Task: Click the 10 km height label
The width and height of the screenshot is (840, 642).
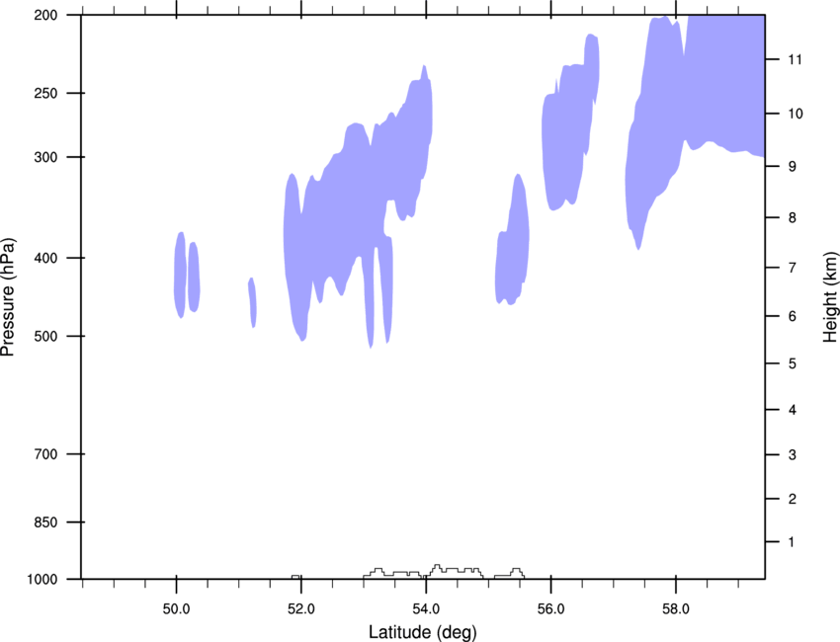Action: (796, 114)
